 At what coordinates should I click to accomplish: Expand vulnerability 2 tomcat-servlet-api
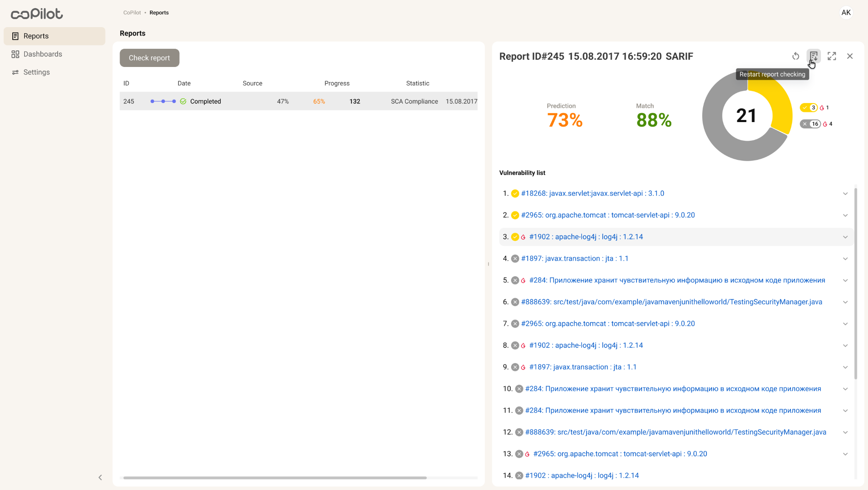845,215
